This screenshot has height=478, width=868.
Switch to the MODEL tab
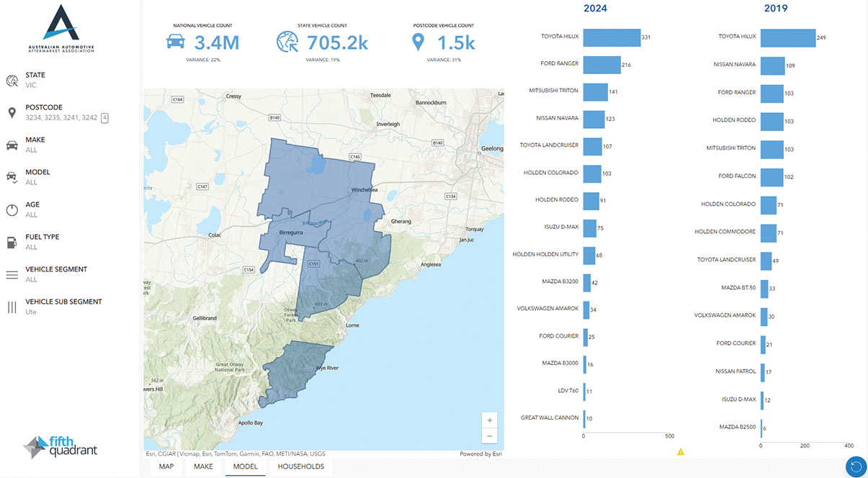[x=246, y=466]
